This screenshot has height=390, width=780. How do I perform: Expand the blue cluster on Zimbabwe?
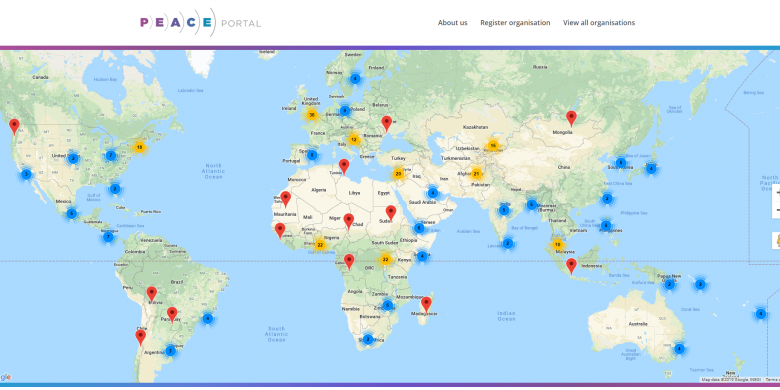coord(388,305)
